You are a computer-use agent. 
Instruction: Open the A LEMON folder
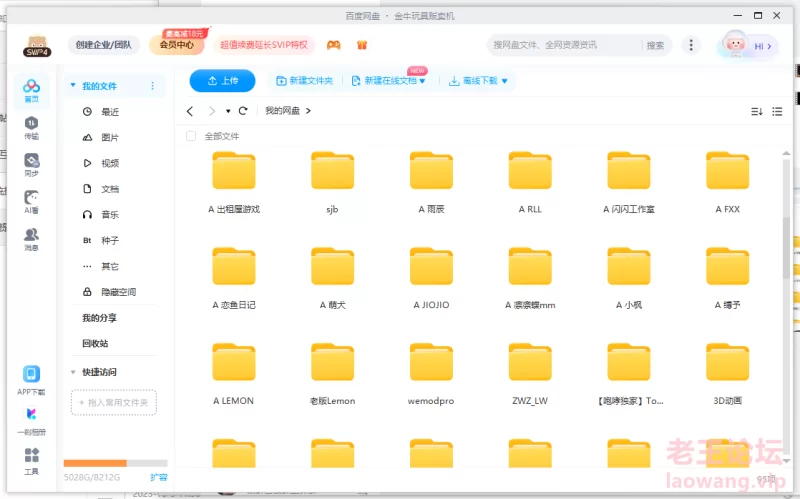click(x=234, y=375)
